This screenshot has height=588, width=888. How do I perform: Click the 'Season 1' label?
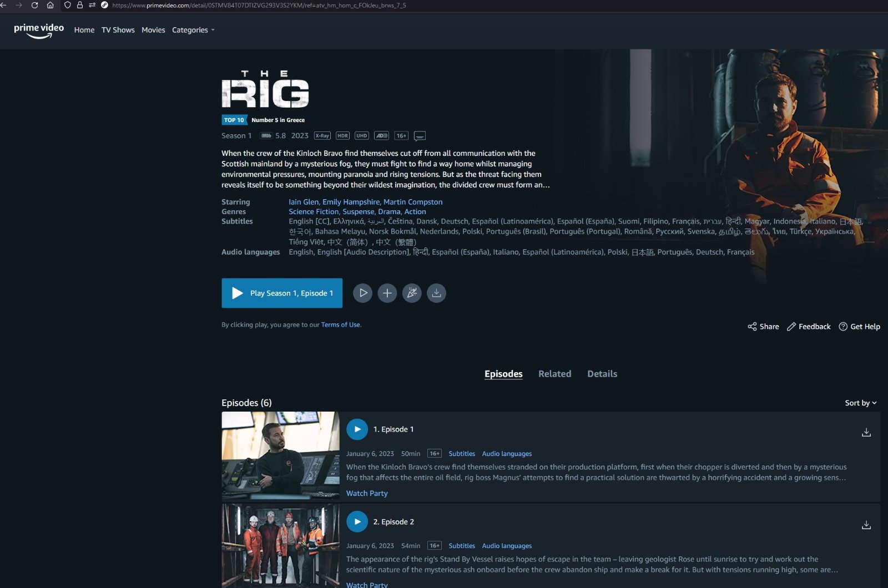coord(236,136)
